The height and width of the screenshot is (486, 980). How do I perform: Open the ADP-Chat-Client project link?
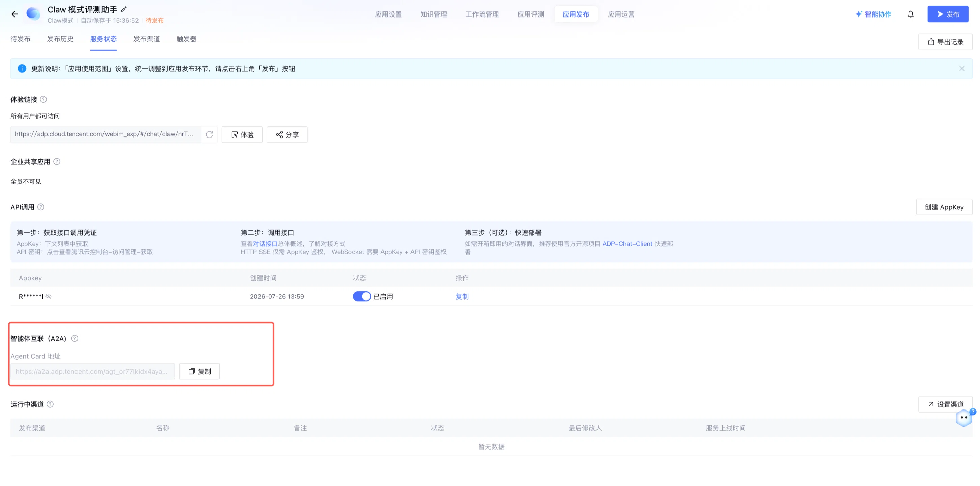click(x=627, y=244)
